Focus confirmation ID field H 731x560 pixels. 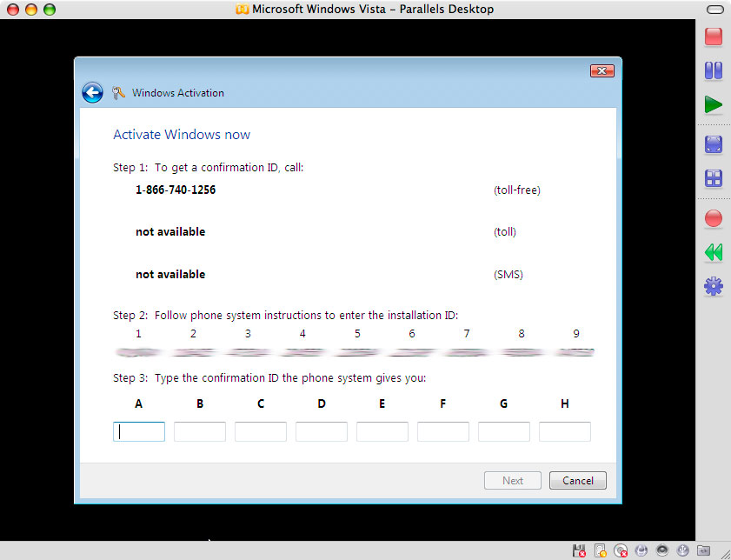[565, 432]
